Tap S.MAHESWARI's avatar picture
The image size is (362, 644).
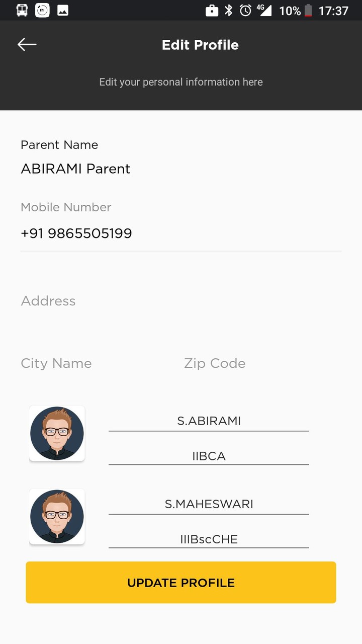tap(57, 516)
